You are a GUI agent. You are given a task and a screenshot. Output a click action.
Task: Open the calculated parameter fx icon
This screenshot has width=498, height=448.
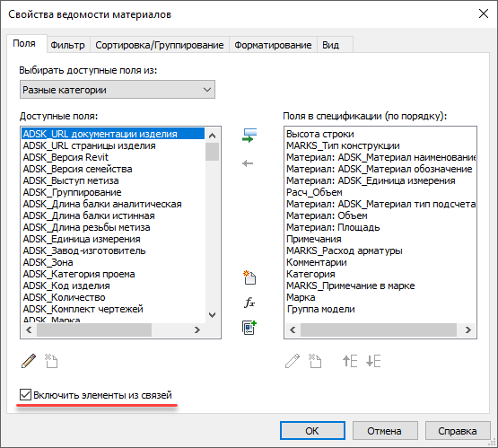pos(249,303)
